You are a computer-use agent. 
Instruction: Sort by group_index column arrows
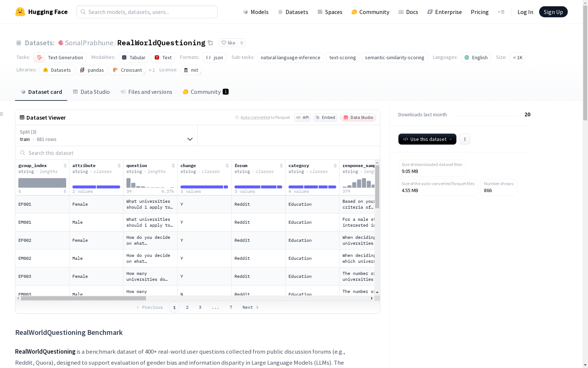coord(65,166)
